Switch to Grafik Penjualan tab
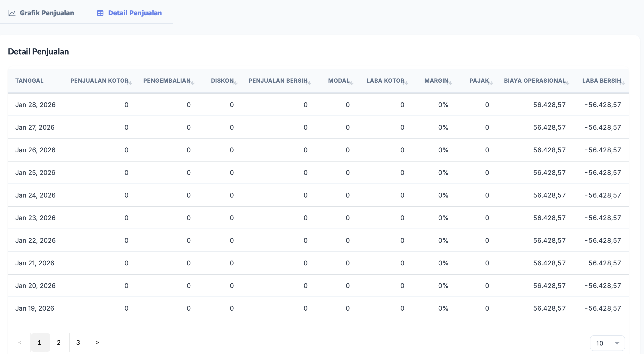The height and width of the screenshot is (354, 644). click(x=41, y=13)
